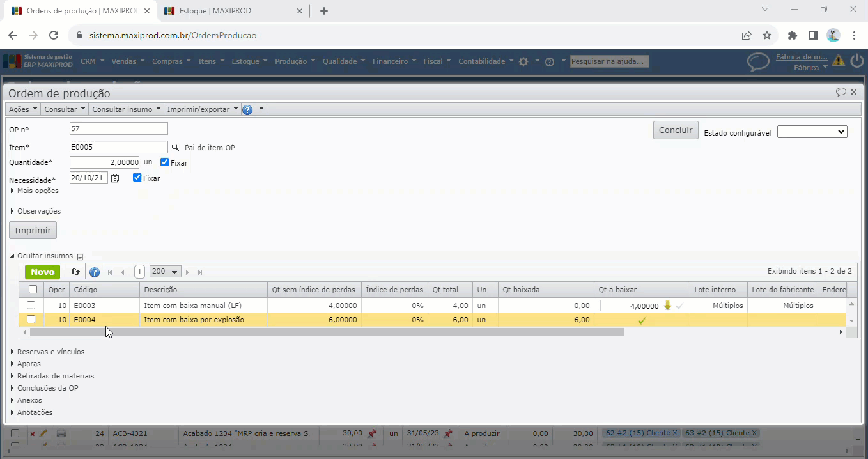Collapse the Ocultar insumos section
Viewport: 868px width, 459px height.
click(42, 256)
